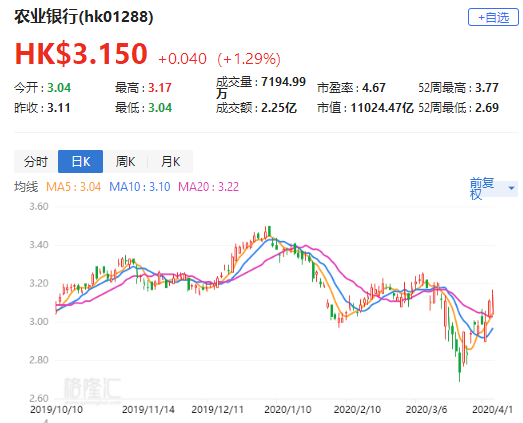
Task: Click the MA10 : 3.10 legend label
Action: (140, 187)
